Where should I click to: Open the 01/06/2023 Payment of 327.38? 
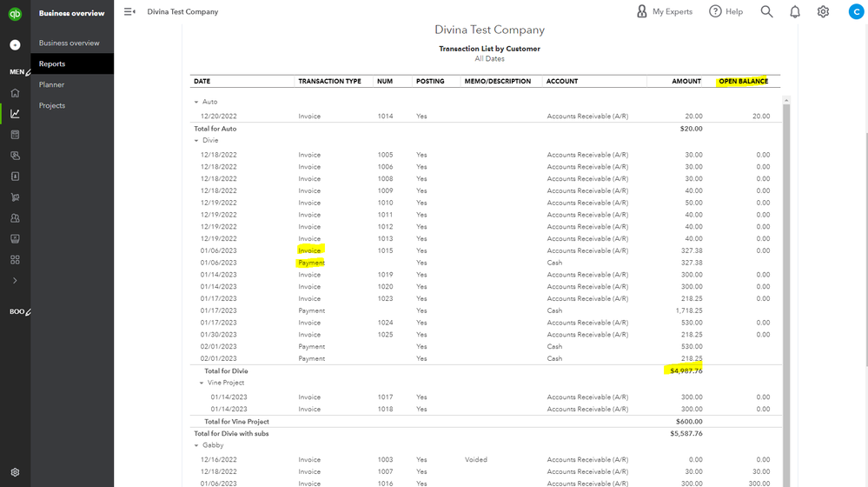coord(485,264)
